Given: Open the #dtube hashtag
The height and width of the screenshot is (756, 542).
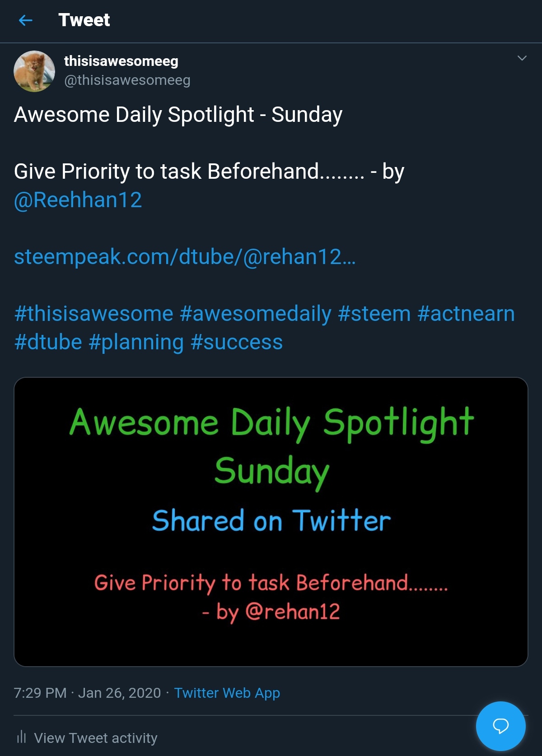Looking at the screenshot, I should pos(48,342).
